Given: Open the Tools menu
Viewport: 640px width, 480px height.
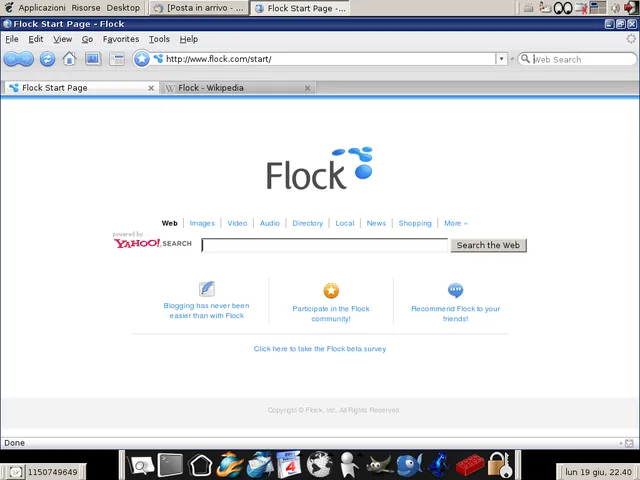Looking at the screenshot, I should pyautogui.click(x=159, y=39).
